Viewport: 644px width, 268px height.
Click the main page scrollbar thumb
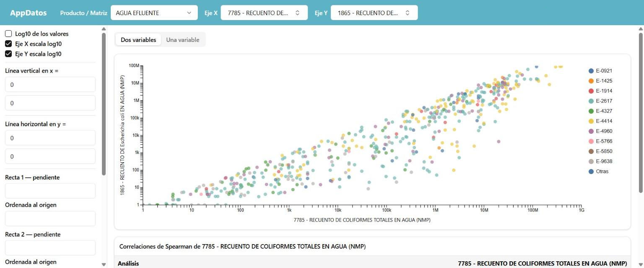pos(640,113)
